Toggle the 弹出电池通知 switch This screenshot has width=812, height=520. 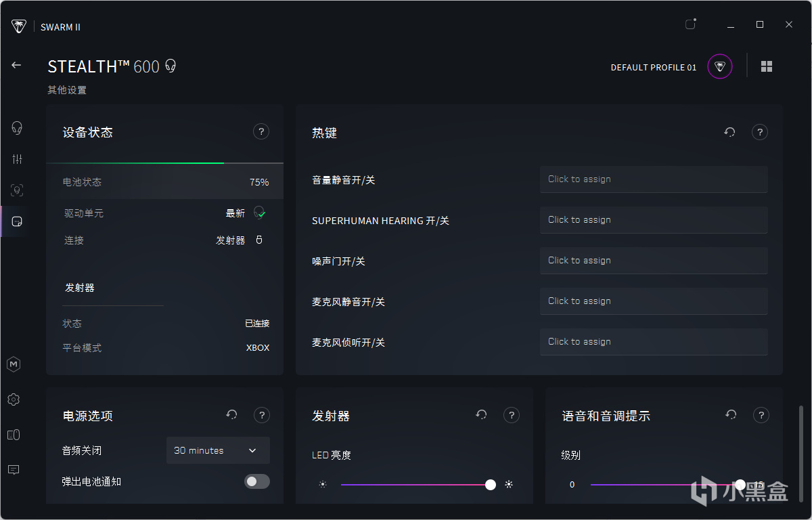point(257,481)
